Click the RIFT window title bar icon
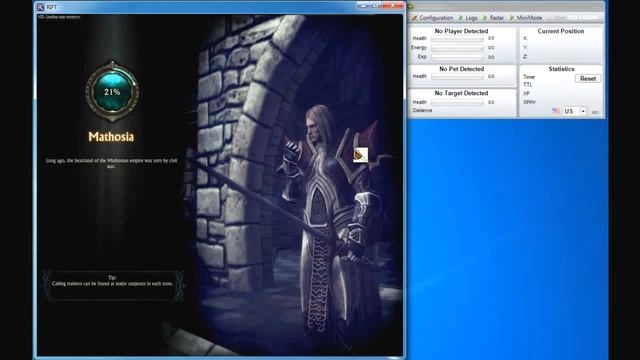 [40, 7]
